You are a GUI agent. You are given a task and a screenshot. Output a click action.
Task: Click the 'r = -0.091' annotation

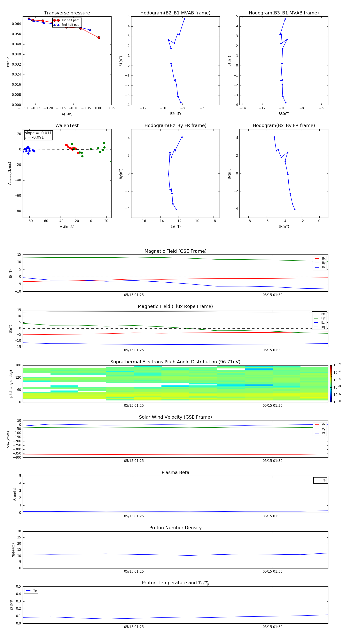click(x=35, y=137)
